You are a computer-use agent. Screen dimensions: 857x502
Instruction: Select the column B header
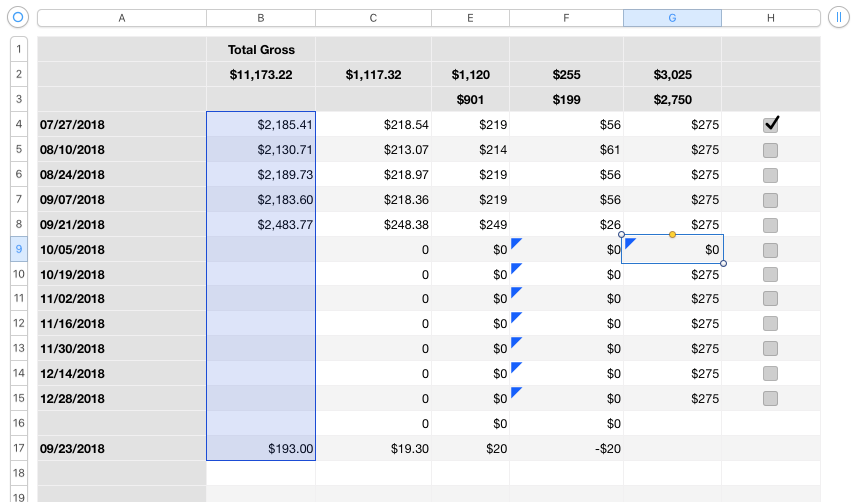tap(261, 18)
